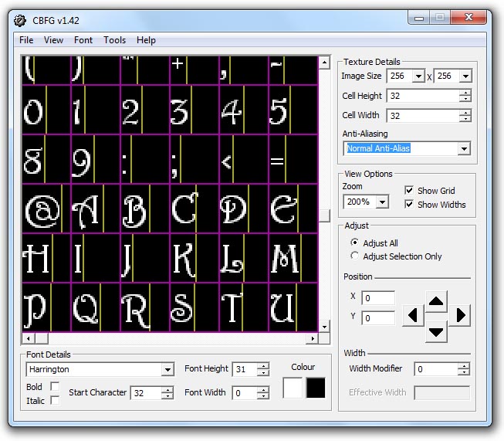Select the 'M' glyph cell
This screenshot has height=441, width=504.
(293, 258)
